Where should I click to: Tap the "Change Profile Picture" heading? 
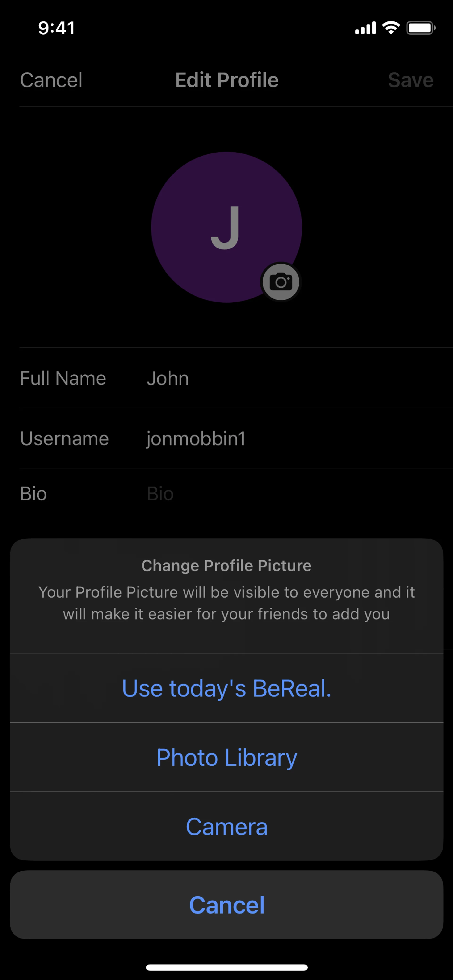(226, 566)
